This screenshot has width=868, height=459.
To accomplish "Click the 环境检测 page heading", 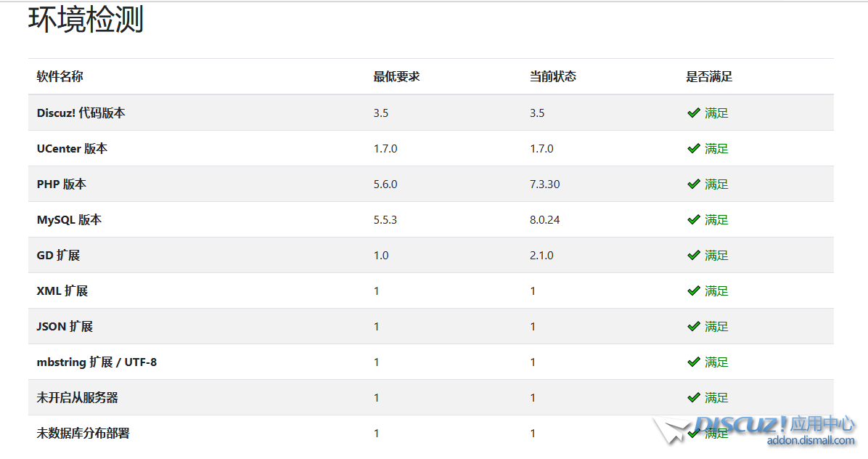I will point(86,20).
